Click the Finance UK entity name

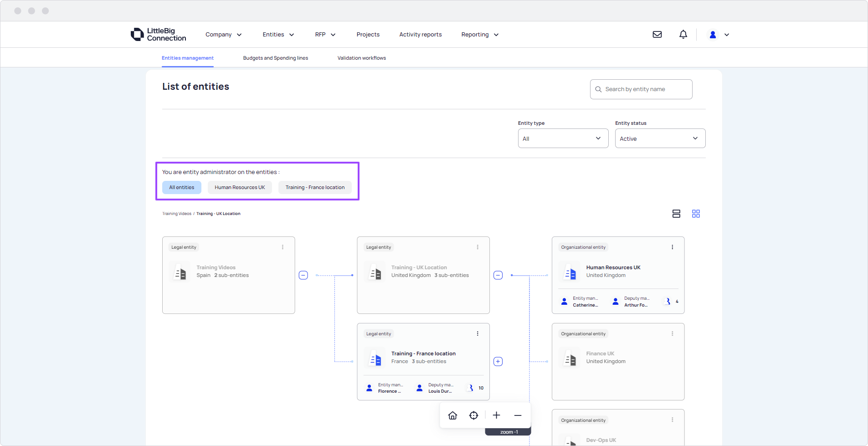600,354
